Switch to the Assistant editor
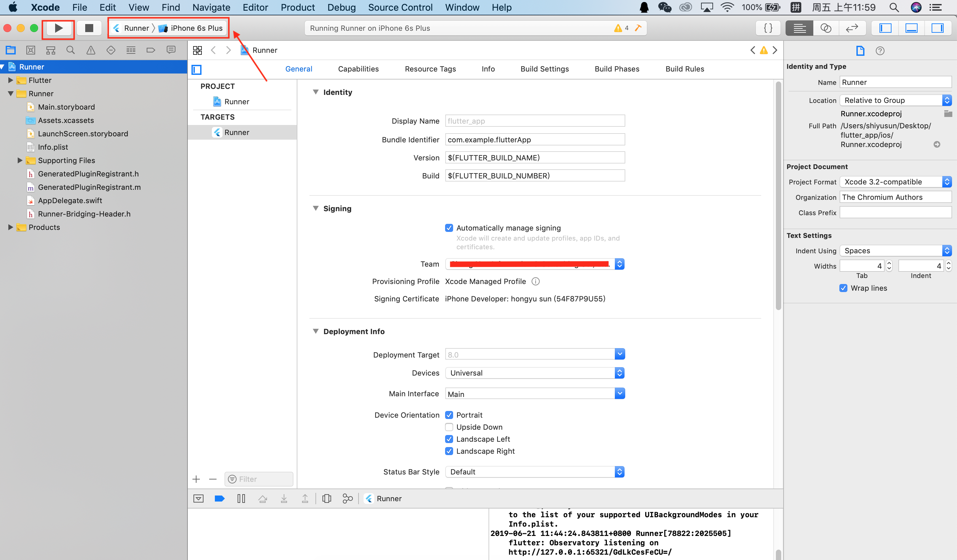 point(826,28)
